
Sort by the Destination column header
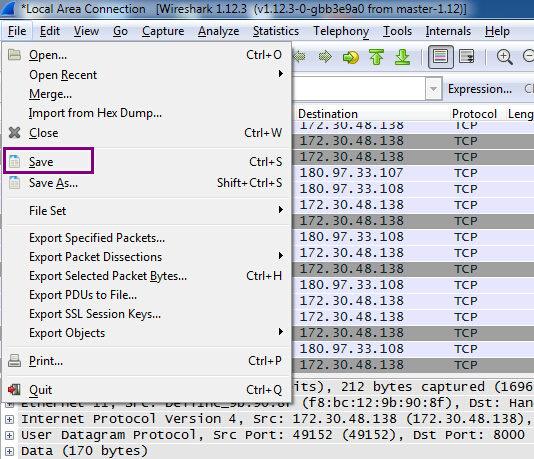pyautogui.click(x=371, y=114)
